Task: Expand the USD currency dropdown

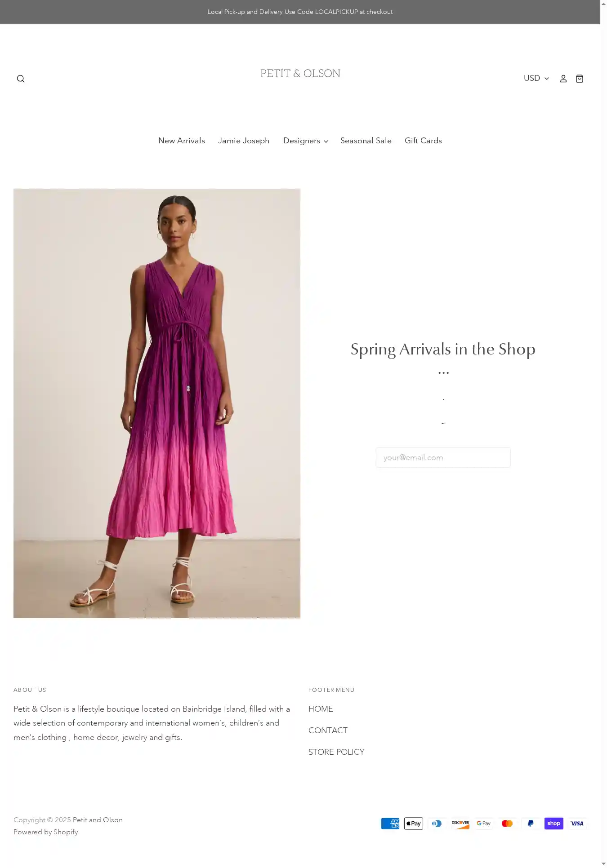Action: (x=536, y=78)
